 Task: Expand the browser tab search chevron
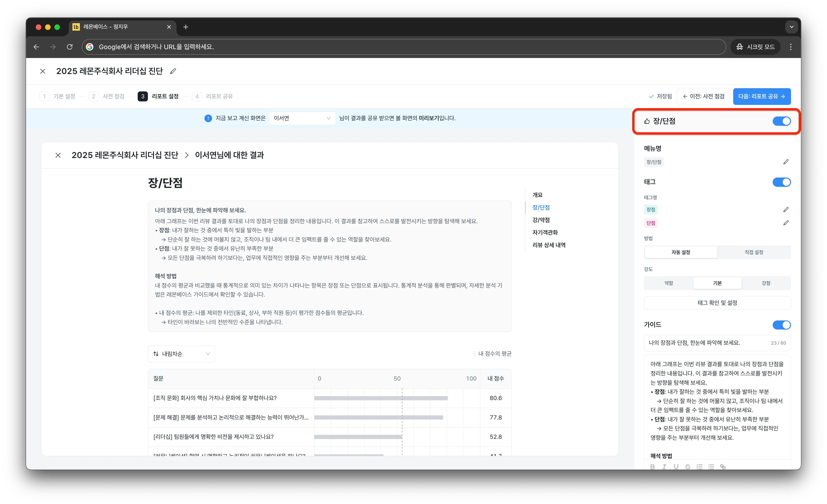coord(791,27)
